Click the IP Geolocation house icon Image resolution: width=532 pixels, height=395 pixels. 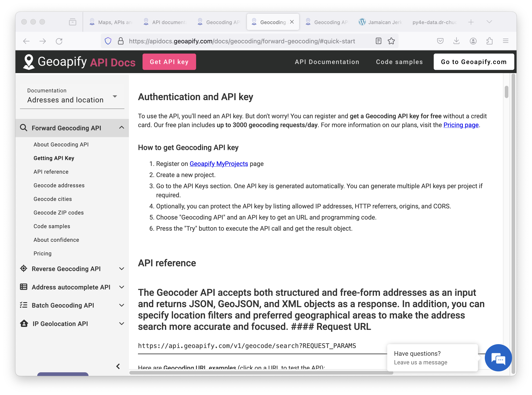pos(24,323)
